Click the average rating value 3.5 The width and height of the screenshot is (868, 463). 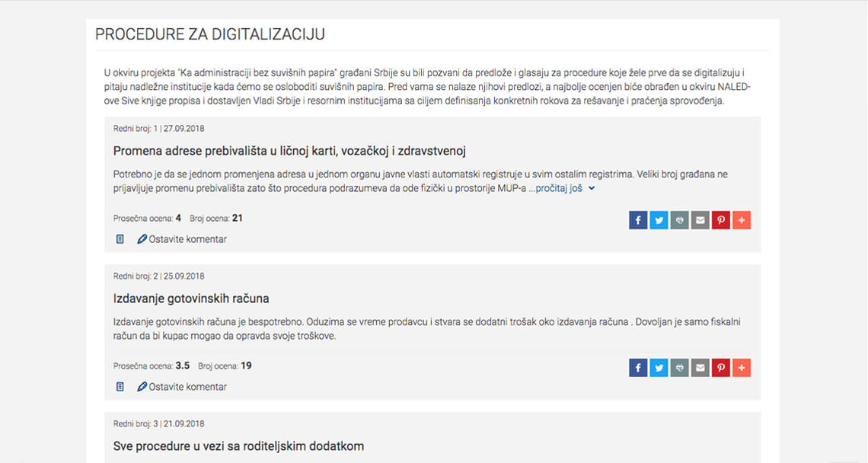click(x=183, y=366)
